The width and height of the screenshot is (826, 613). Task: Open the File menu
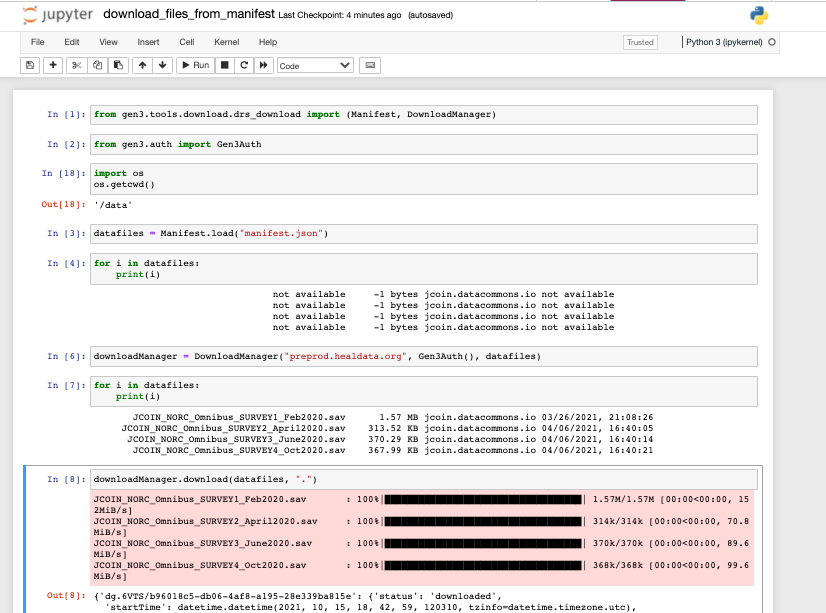pos(37,42)
